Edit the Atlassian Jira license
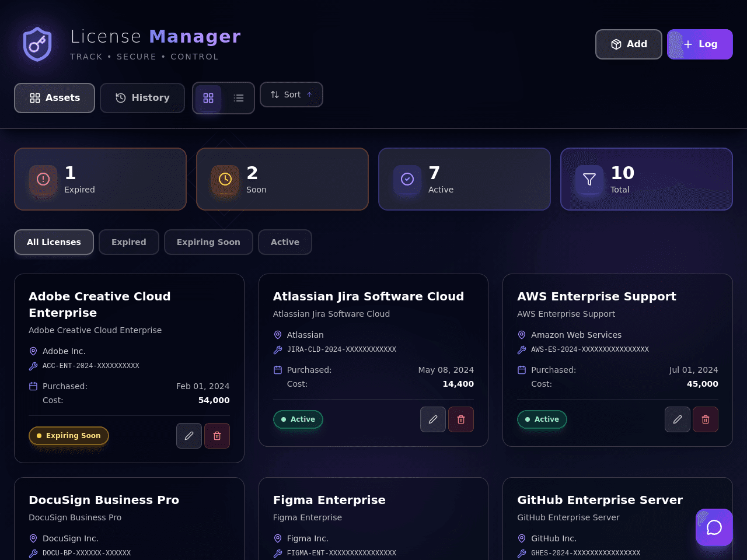 click(x=433, y=419)
